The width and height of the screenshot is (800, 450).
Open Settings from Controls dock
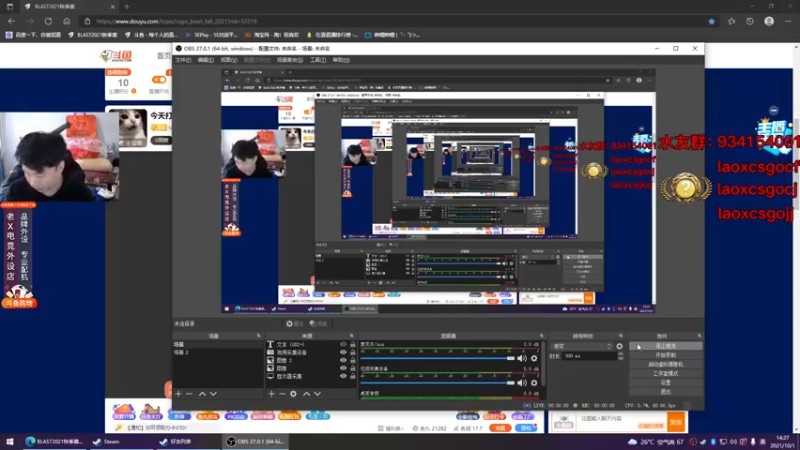point(666,383)
